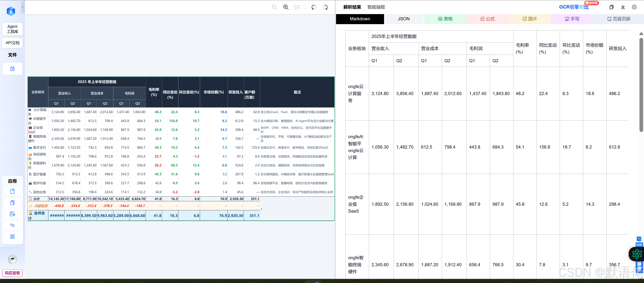Rotate the preview clockwise
The width and height of the screenshot is (644, 283).
pyautogui.click(x=325, y=7)
